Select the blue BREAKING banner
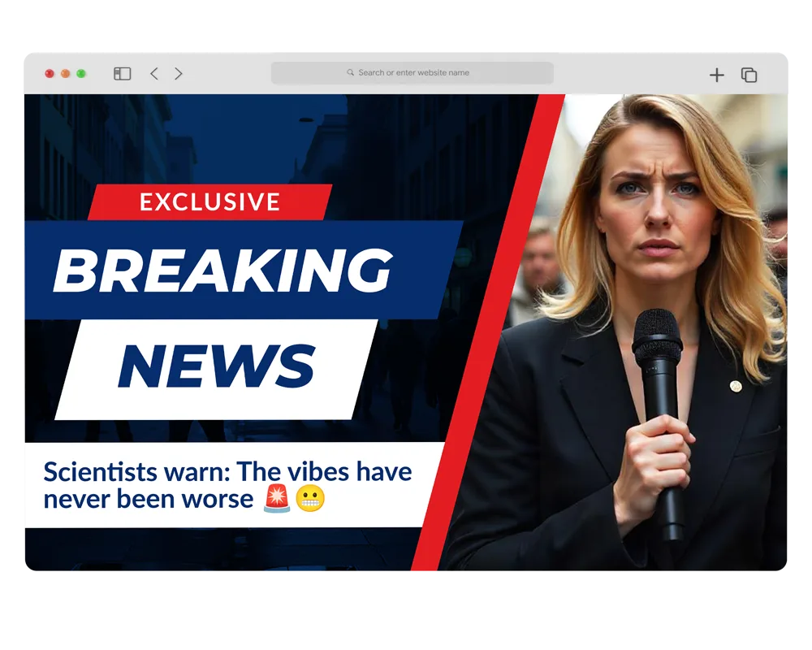 click(222, 270)
